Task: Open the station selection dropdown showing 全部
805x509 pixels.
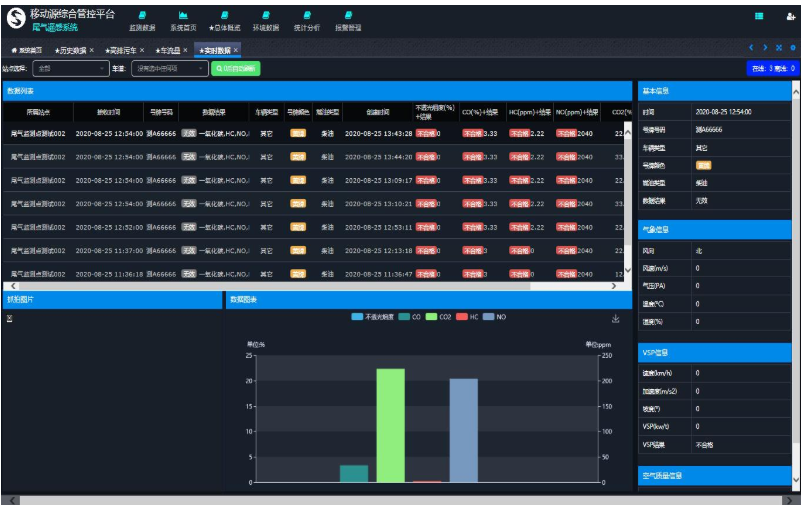Action: 71,68
